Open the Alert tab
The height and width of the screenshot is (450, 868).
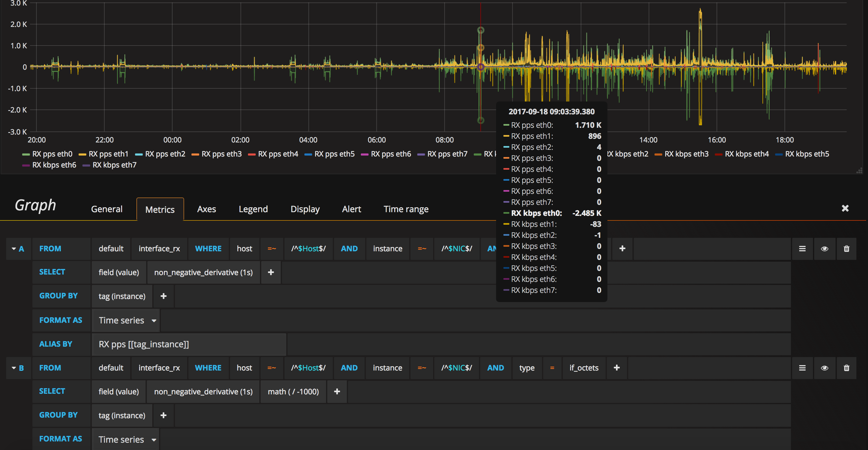coord(351,209)
